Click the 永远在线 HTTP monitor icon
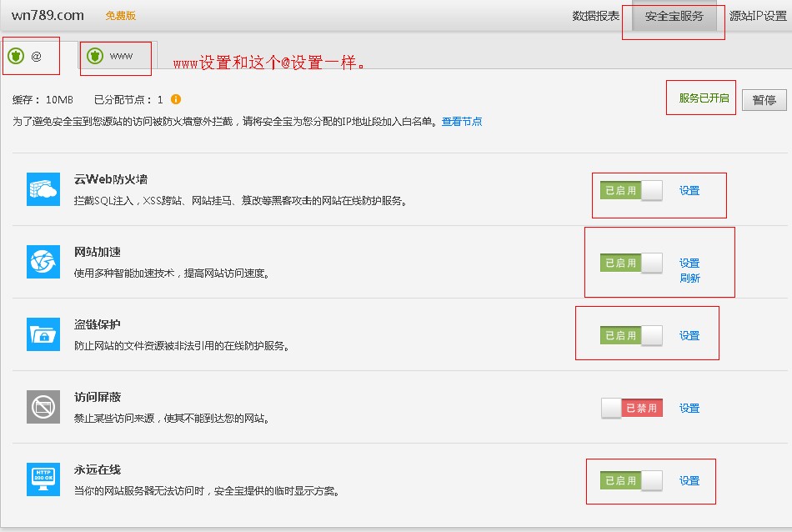Image resolution: width=792 pixels, height=532 pixels. pyautogui.click(x=43, y=479)
